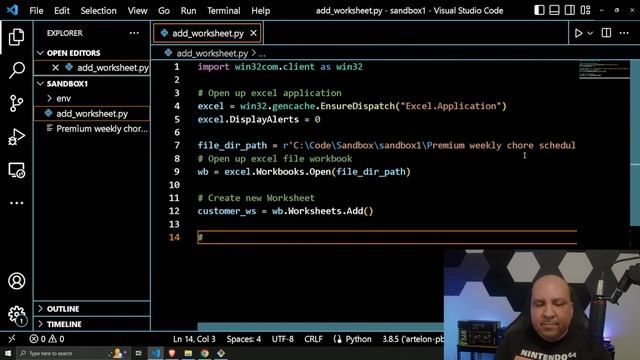Click Ln 14, Col 3 go-to-line
Viewport: 640px width, 360px height.
(194, 339)
